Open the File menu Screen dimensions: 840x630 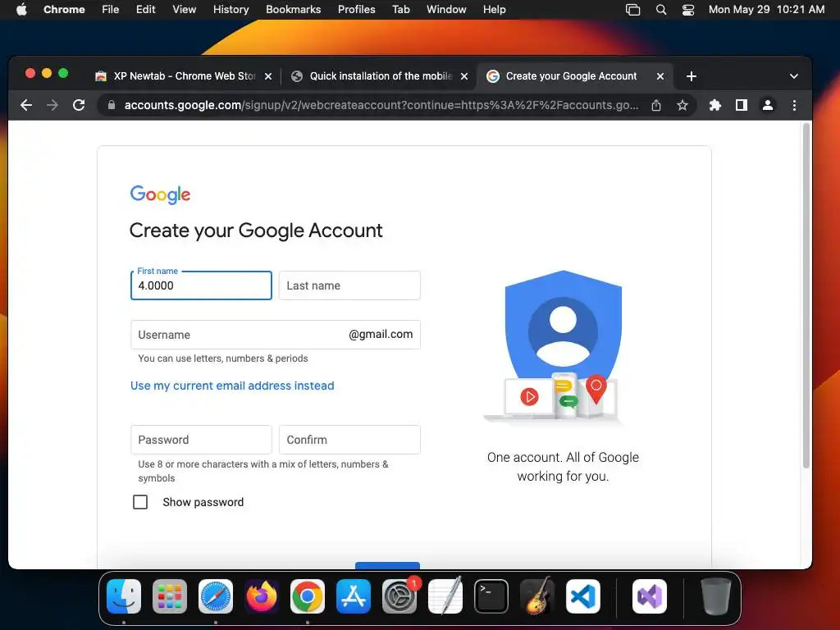(111, 10)
